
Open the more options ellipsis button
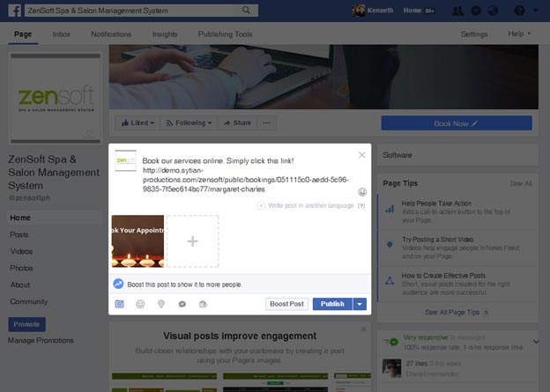pos(266,123)
